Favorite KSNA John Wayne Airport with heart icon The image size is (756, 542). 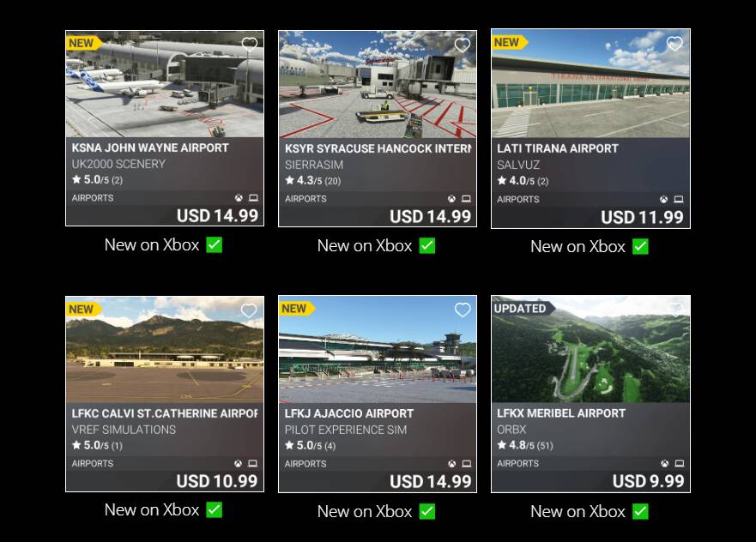[249, 45]
